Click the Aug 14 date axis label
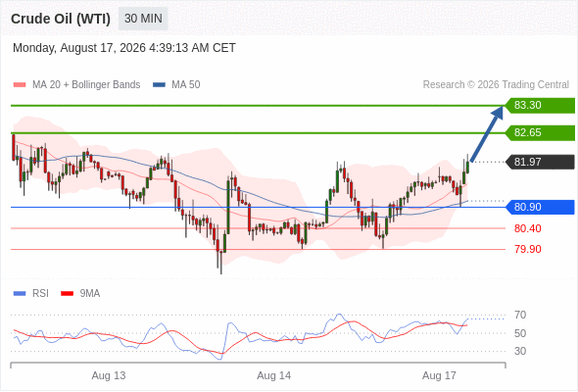 tap(274, 375)
